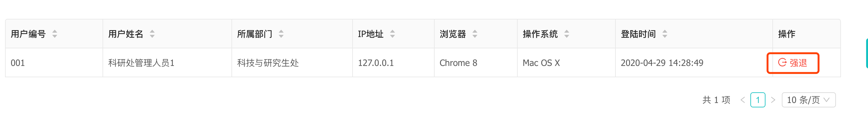The image size is (868, 130).
Task: Sort by 用户编号 column sort icon
Action: pyautogui.click(x=55, y=34)
